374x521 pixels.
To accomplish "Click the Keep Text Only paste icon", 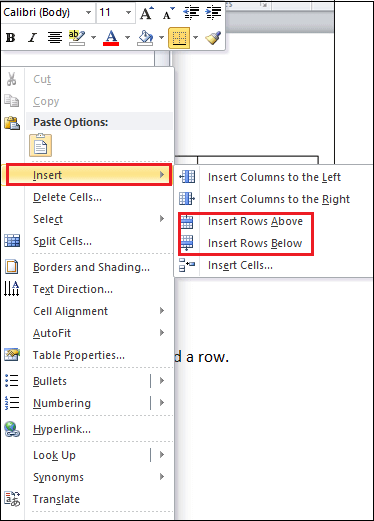I will pos(41,145).
